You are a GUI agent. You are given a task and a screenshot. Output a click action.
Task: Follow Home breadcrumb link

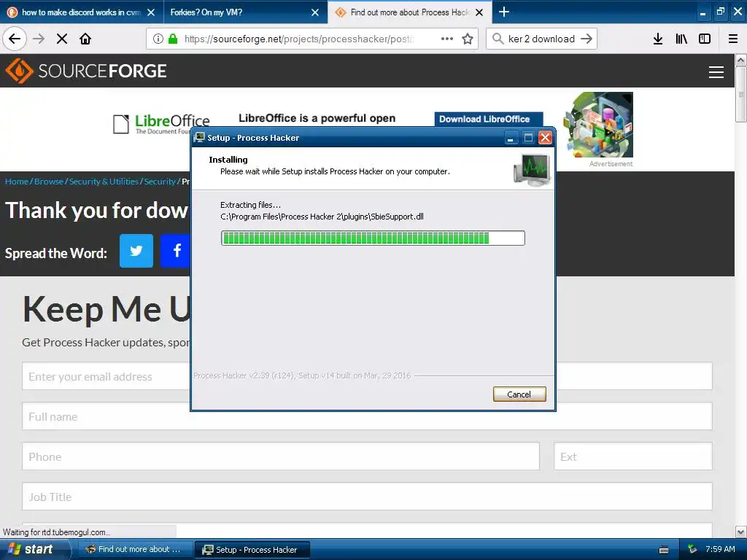point(17,182)
